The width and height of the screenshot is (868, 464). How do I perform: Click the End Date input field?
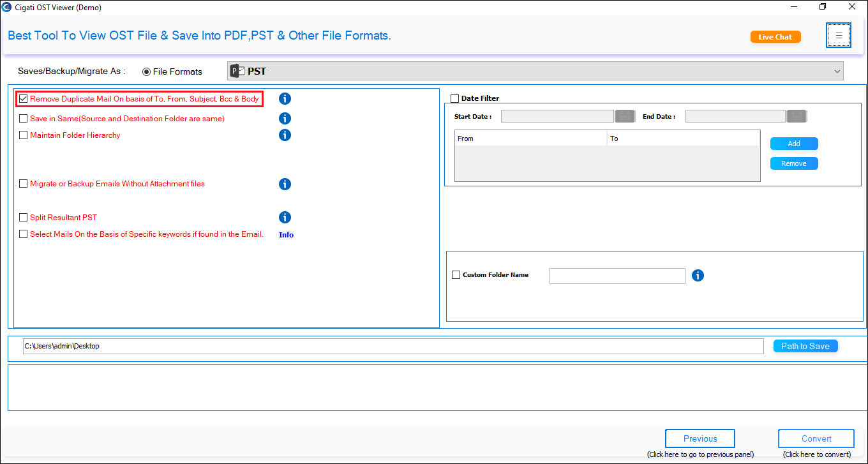pyautogui.click(x=735, y=116)
